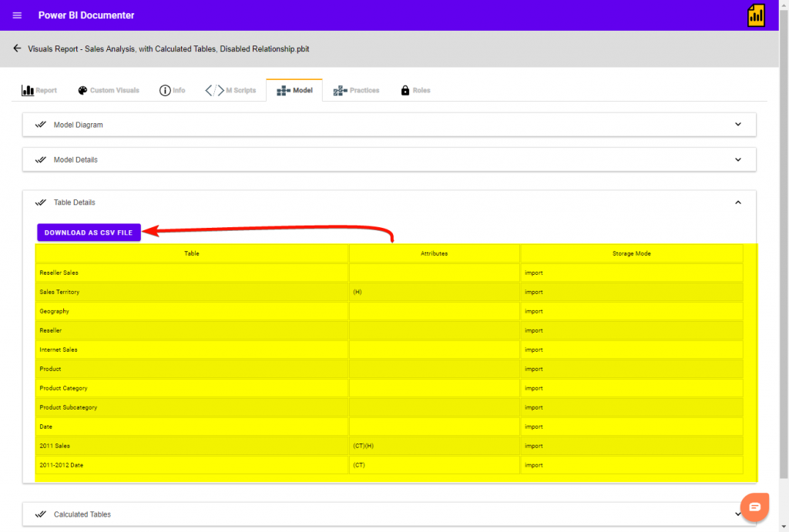Click the Power BI logo icon
Viewport: 789px width, 532px height.
[x=757, y=15]
